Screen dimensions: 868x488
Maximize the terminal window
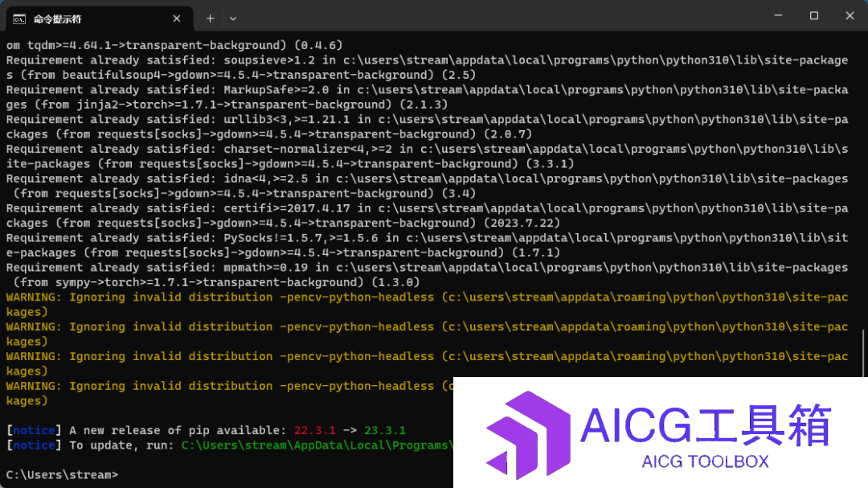pos(813,15)
